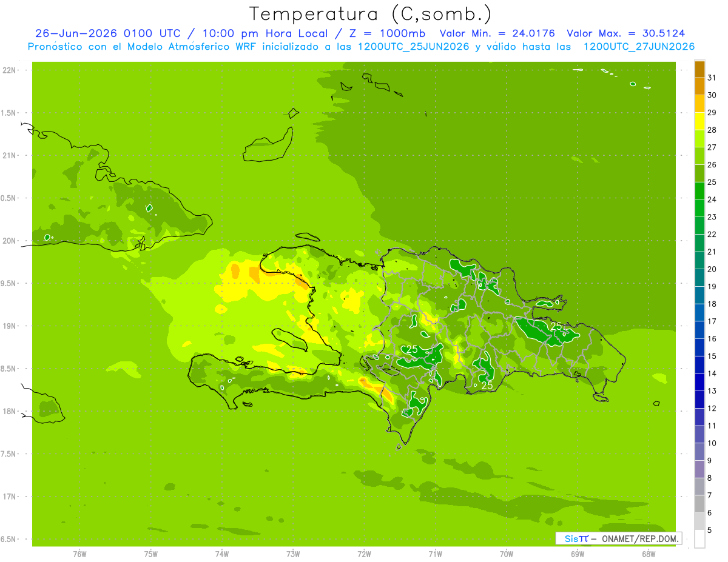Image resolution: width=728 pixels, height=562 pixels.
Task: Click the '70W' longitude axis label
Action: 507,554
